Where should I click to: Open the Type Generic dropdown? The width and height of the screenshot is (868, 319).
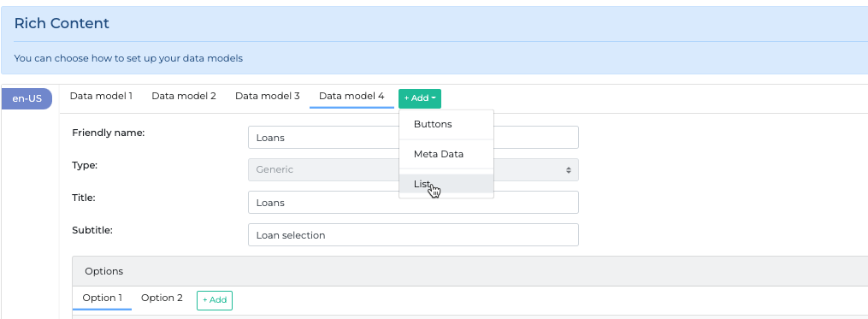pos(413,169)
